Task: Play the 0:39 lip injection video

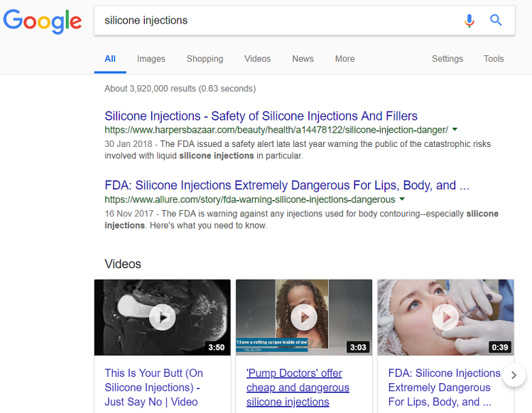Action: [x=445, y=317]
